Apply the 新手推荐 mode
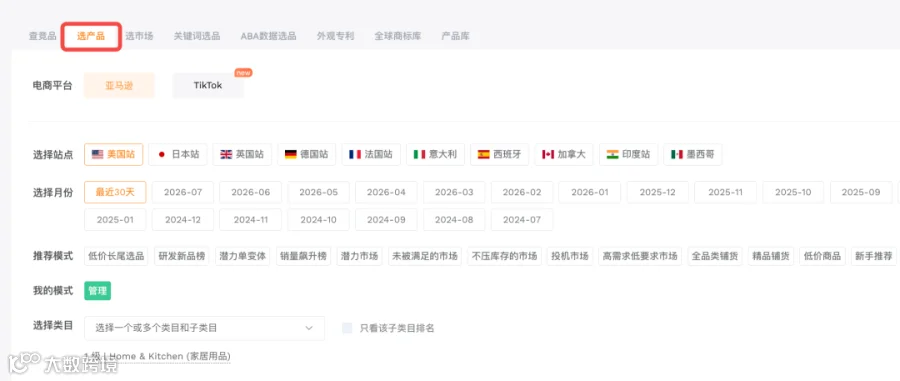 [874, 256]
